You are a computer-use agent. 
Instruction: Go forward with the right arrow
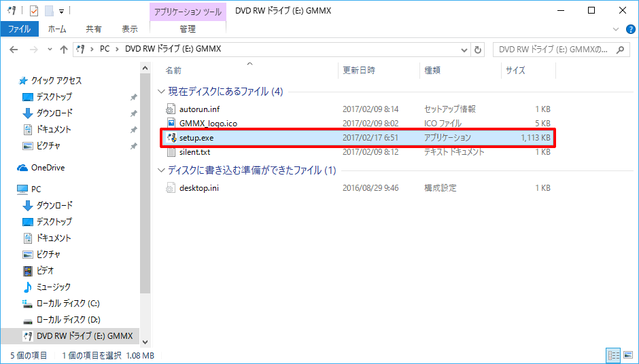pos(33,50)
